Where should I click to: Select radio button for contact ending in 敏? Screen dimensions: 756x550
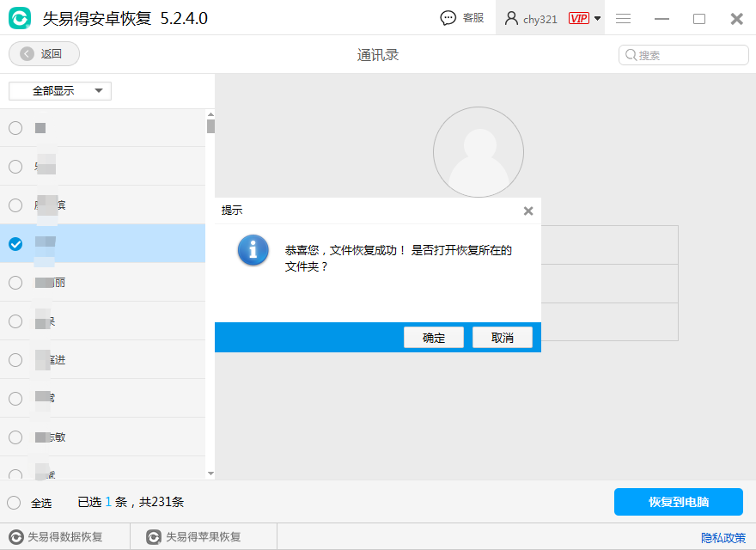[x=15, y=437]
